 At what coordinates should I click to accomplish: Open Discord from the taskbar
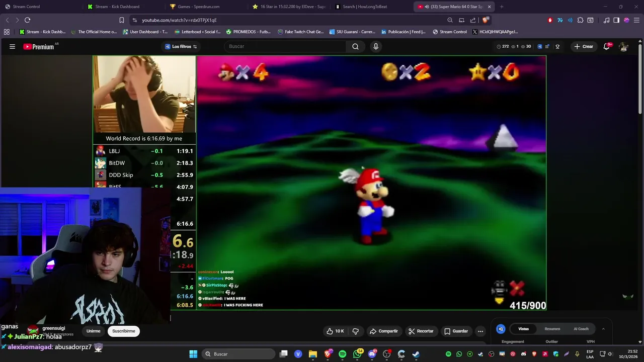(372, 354)
